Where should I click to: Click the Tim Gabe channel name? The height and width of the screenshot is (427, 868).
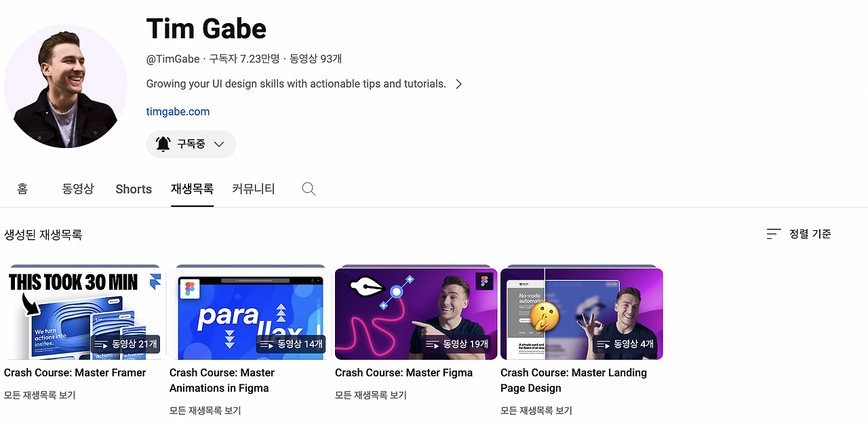[x=206, y=29]
